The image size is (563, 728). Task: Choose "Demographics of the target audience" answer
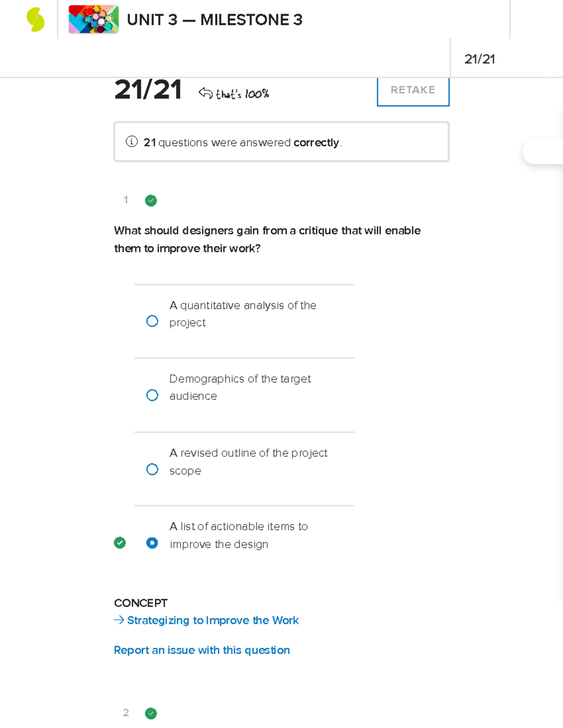(152, 395)
